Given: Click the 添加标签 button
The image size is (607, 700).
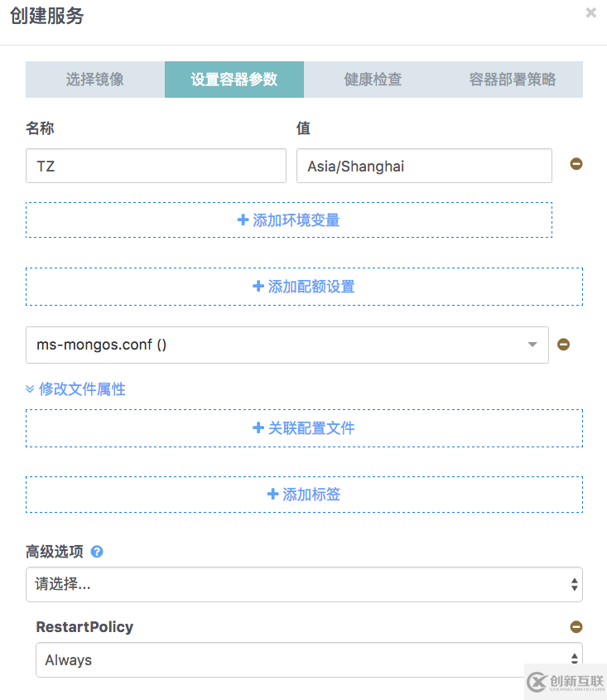Looking at the screenshot, I should (304, 495).
